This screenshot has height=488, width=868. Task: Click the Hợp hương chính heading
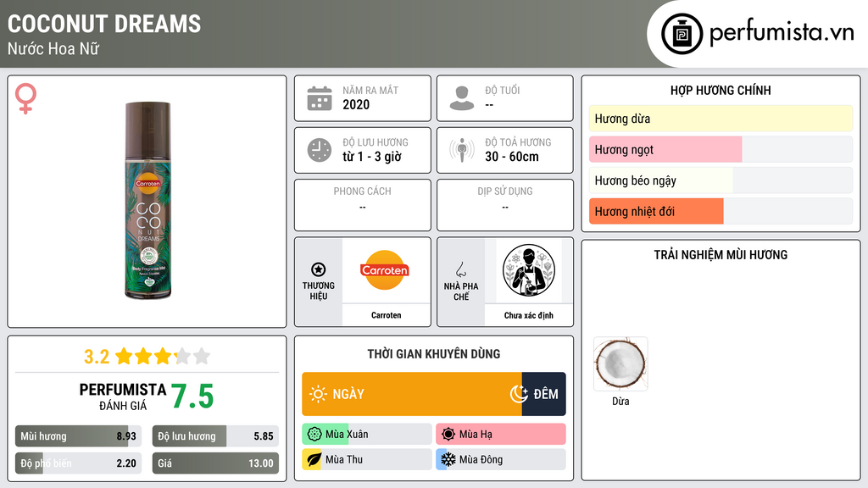point(721,90)
